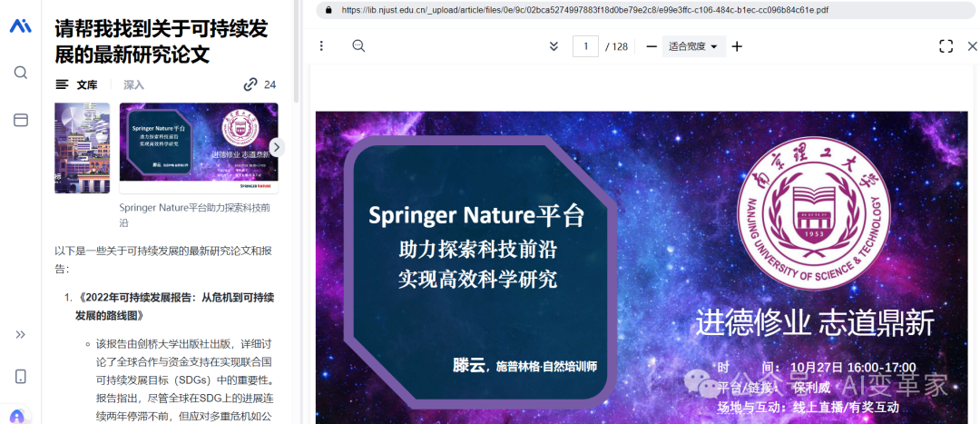This screenshot has width=980, height=424.
Task: Click the mobile phone icon in the sidebar
Action: point(21,376)
